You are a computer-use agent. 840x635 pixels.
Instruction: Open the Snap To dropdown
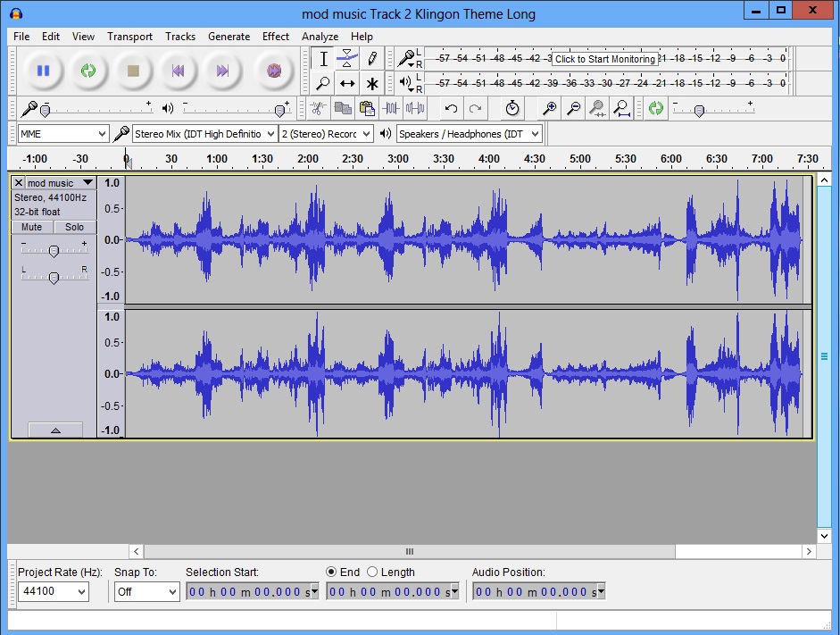(147, 591)
